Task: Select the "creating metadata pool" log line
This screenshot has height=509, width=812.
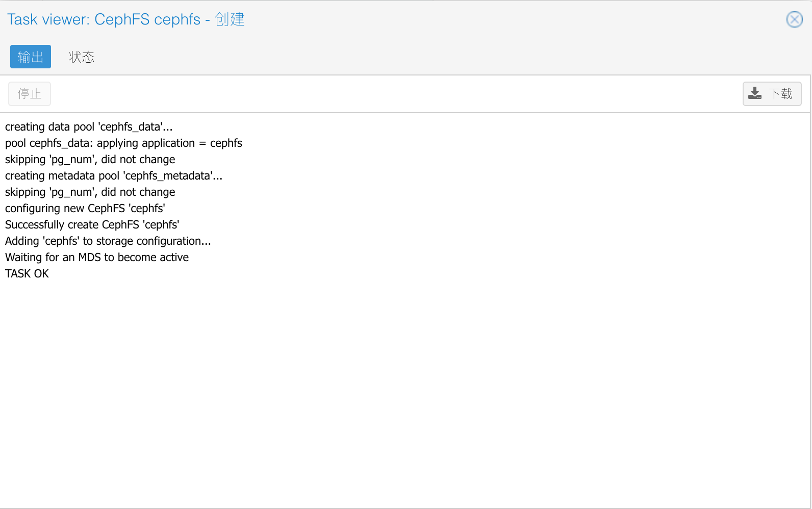Action: coord(114,175)
